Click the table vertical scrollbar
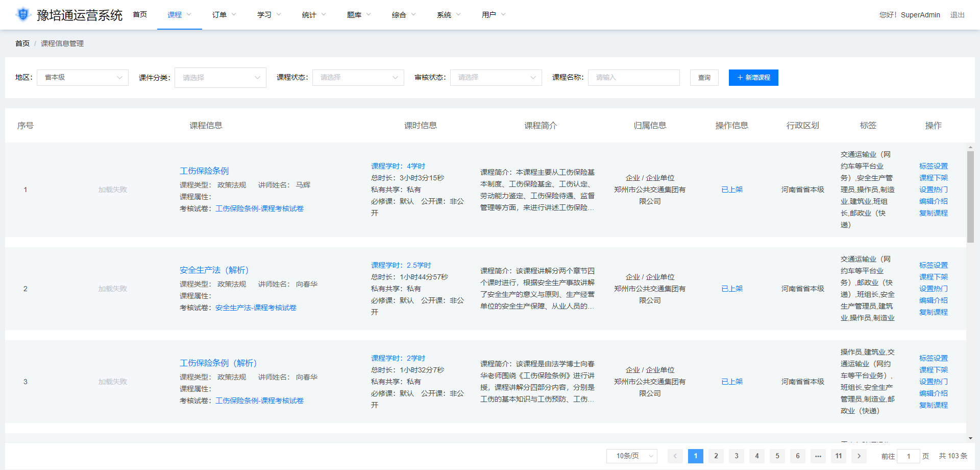 [x=970, y=197]
